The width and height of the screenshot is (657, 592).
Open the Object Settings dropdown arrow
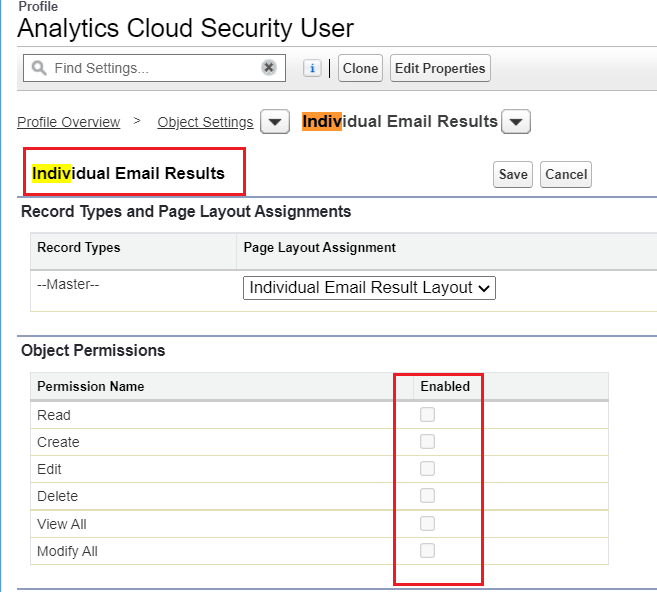pos(275,122)
